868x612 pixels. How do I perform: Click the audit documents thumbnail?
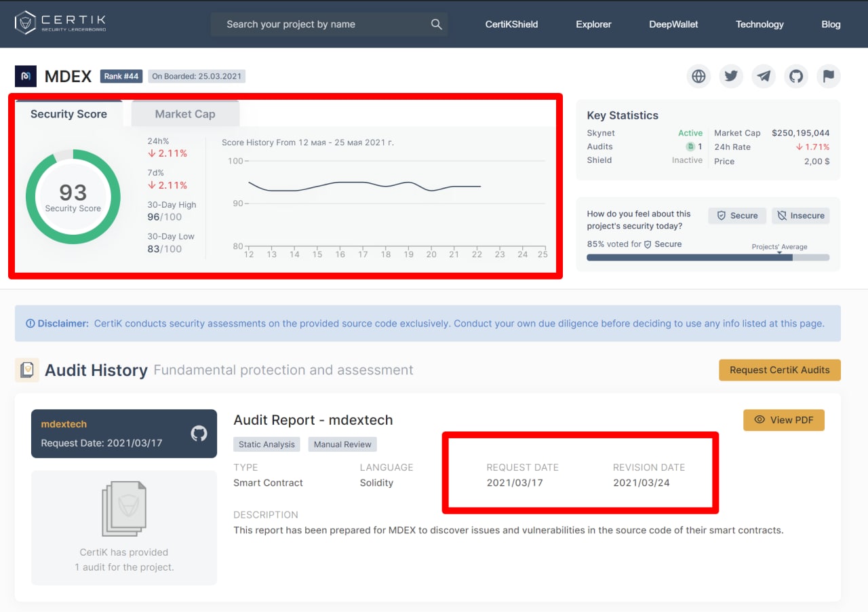click(x=124, y=509)
